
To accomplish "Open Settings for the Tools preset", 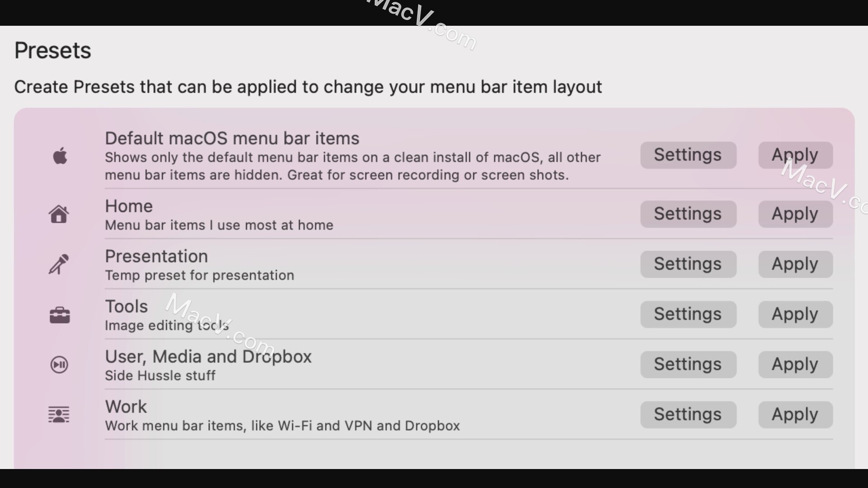I will (x=688, y=314).
